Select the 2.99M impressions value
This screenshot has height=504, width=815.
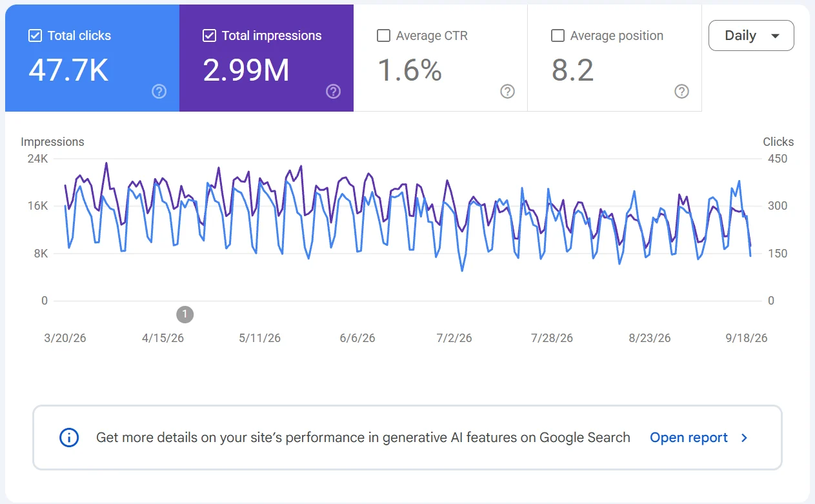tap(246, 70)
